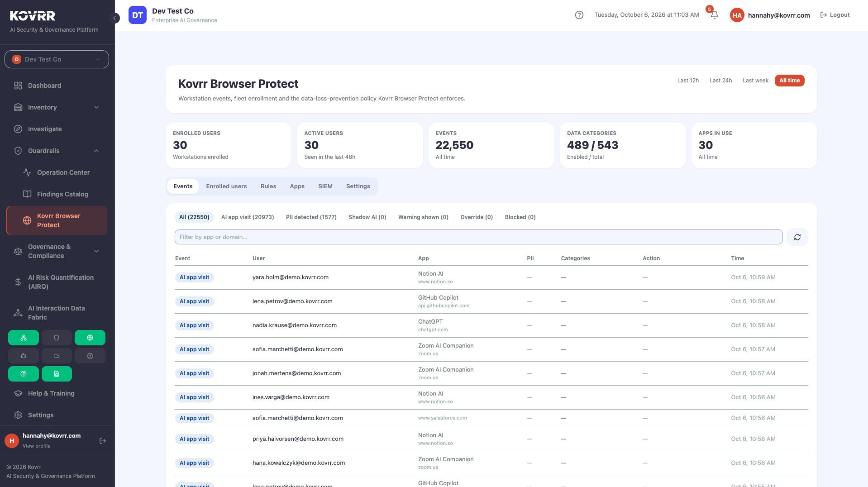Screen dimensions: 868x487
Task: Click the green network hierarchy icon tile
Action: click(x=24, y=338)
